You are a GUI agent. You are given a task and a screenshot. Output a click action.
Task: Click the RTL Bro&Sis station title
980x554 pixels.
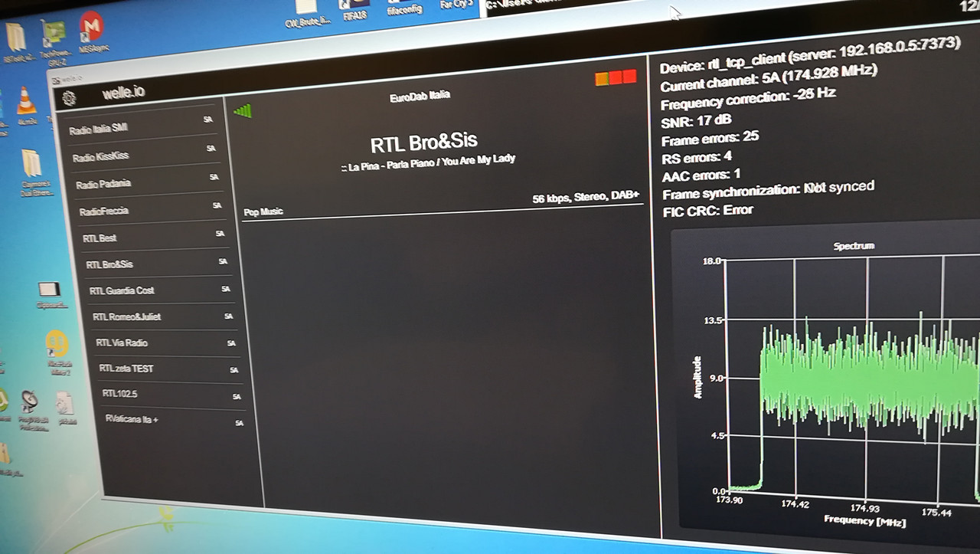[x=423, y=142]
